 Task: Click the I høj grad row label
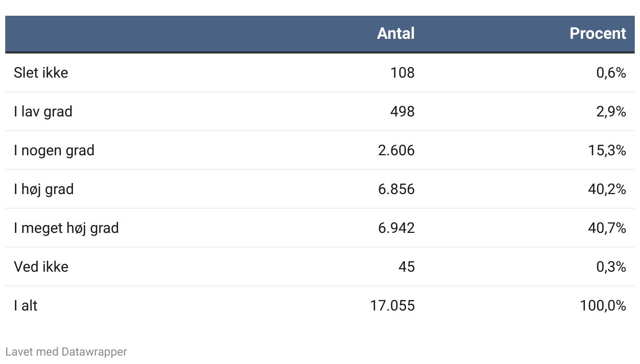click(44, 189)
